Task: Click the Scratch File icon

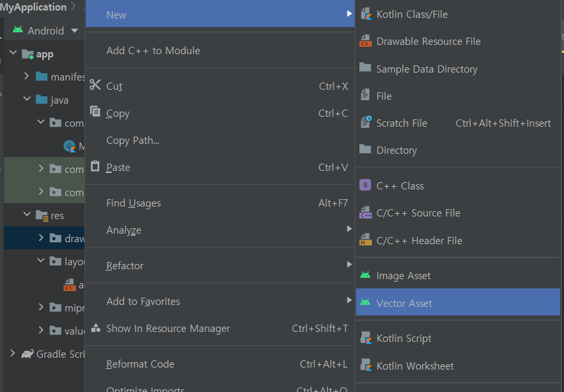Action: point(365,123)
